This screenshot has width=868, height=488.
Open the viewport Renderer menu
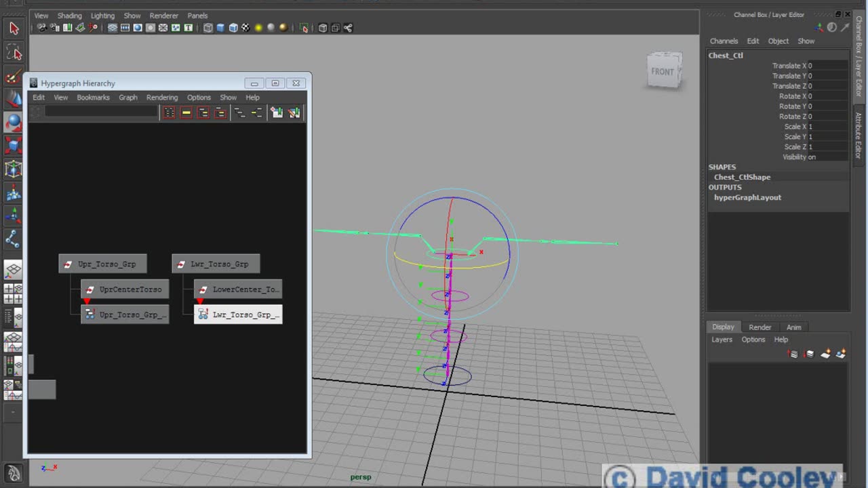point(163,16)
